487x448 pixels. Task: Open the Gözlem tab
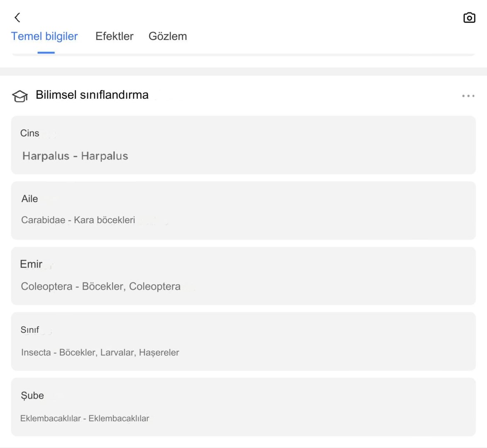point(168,37)
